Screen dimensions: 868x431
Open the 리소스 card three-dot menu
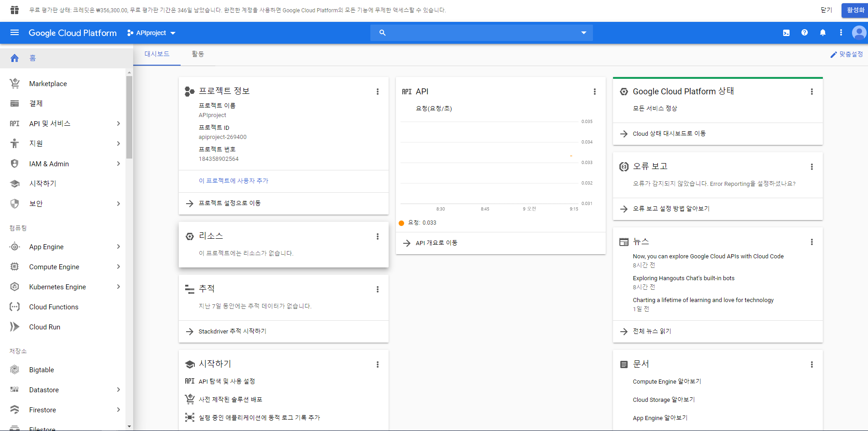point(378,236)
